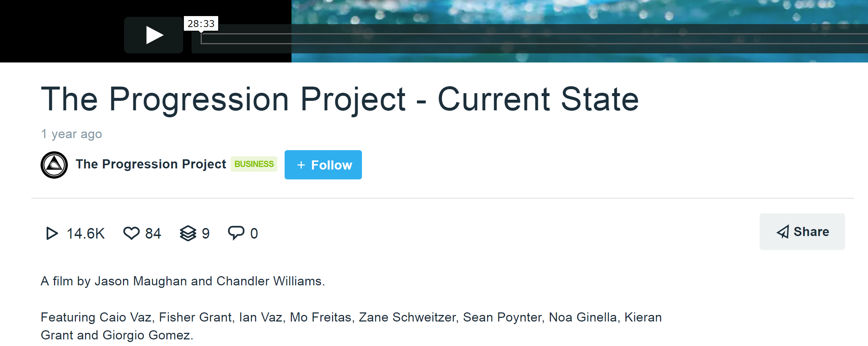Play the video with the play button
This screenshot has height=346, width=868.
click(x=154, y=35)
